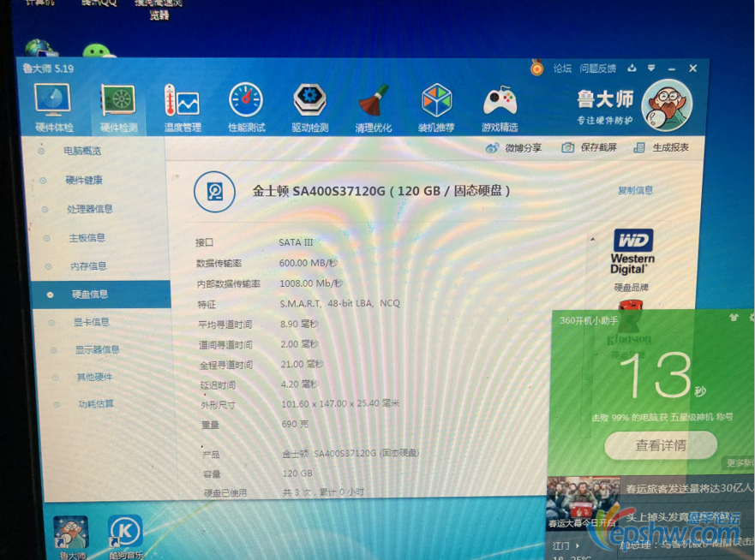Click the shirt icon in 360开机小助手 popup
Image resolution: width=755 pixels, height=560 pixels.
[734, 318]
